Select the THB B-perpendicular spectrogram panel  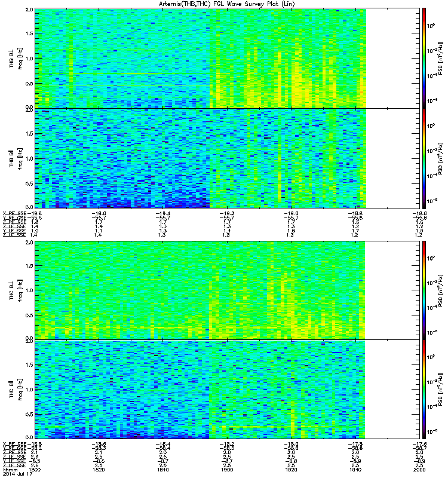(x=228, y=58)
